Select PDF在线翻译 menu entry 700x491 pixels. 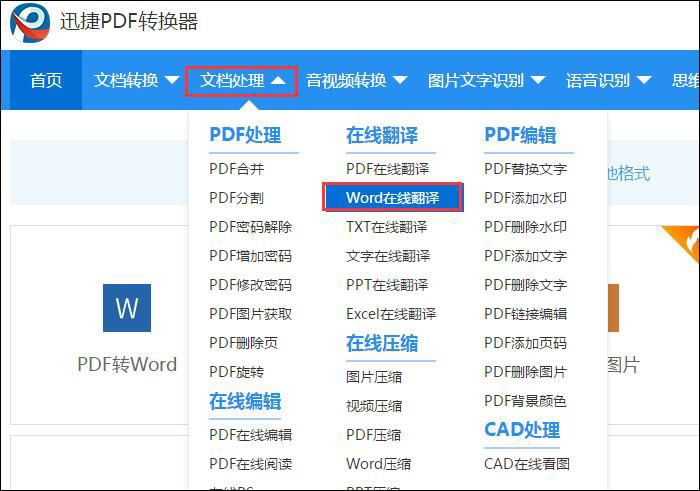388,169
